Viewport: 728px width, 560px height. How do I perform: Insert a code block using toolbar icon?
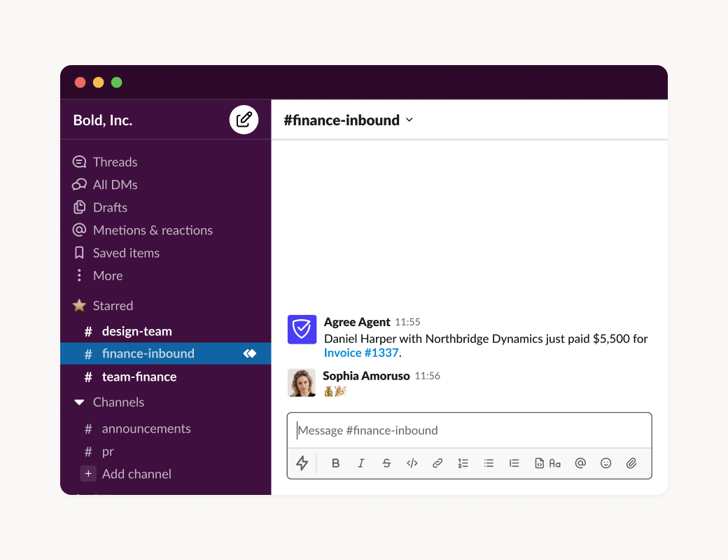point(539,463)
